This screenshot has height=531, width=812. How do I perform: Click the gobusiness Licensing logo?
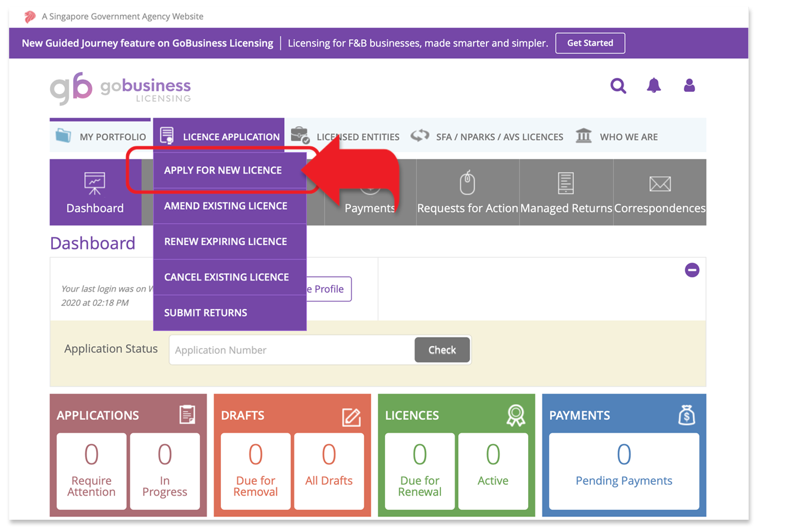point(121,88)
